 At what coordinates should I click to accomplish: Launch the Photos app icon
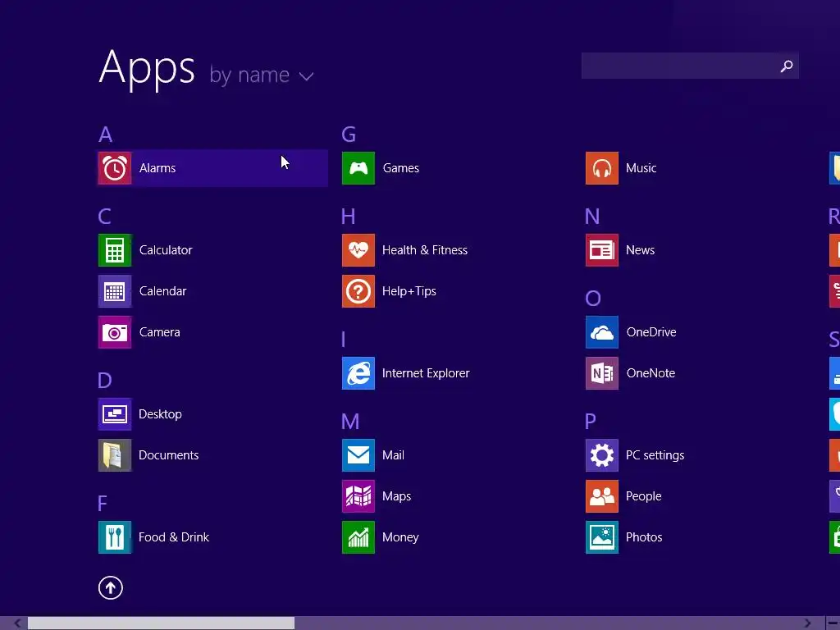[x=602, y=537]
